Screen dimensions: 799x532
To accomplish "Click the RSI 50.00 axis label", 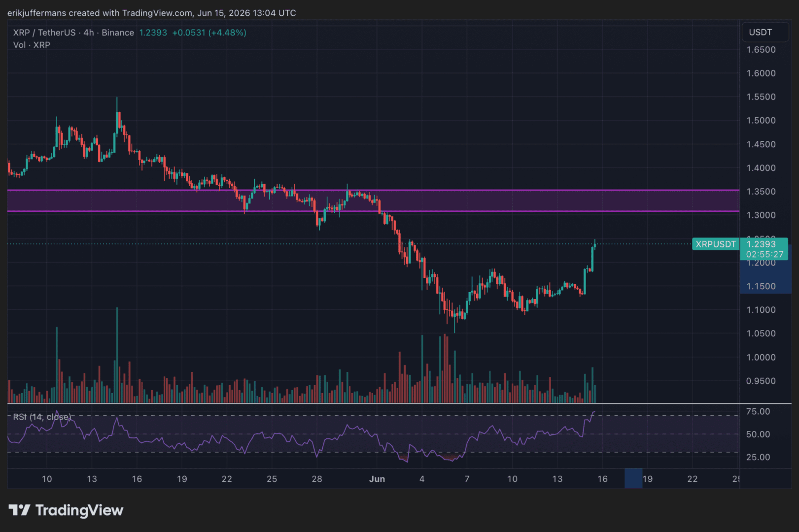I will click(758, 434).
